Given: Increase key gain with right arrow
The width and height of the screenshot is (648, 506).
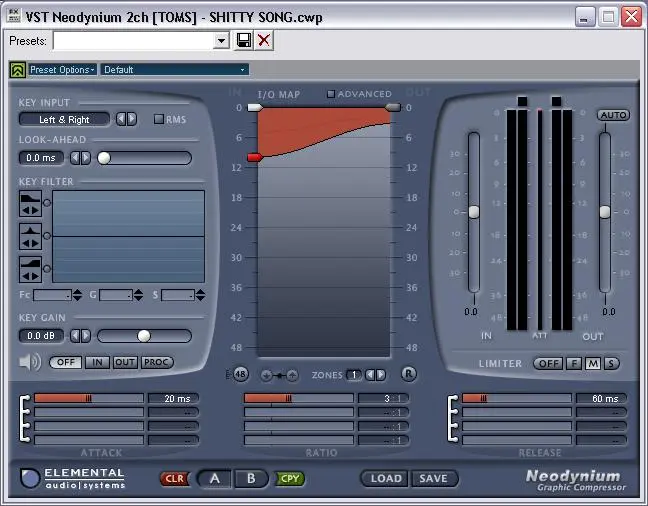Looking at the screenshot, I should point(86,336).
